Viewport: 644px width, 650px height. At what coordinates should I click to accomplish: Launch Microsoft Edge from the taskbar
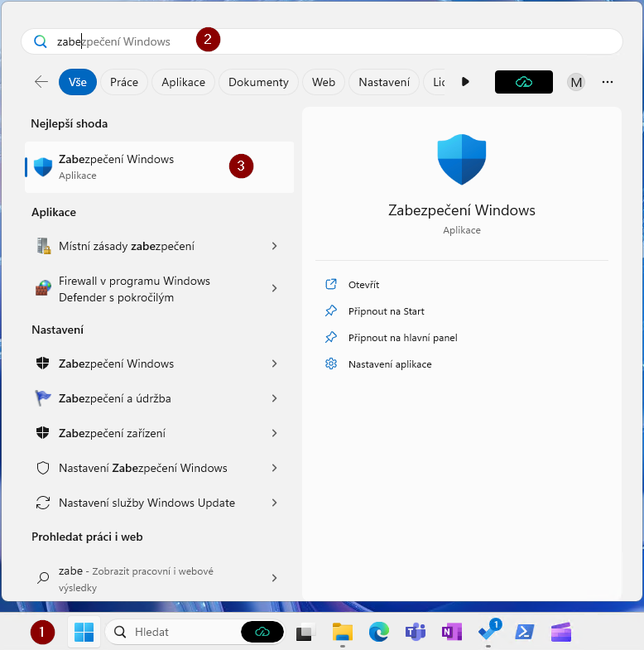click(x=379, y=632)
